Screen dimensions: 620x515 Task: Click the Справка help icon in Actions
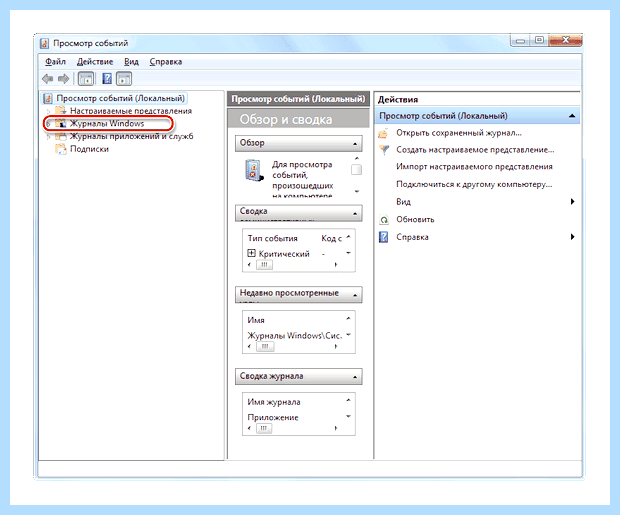pyautogui.click(x=384, y=237)
